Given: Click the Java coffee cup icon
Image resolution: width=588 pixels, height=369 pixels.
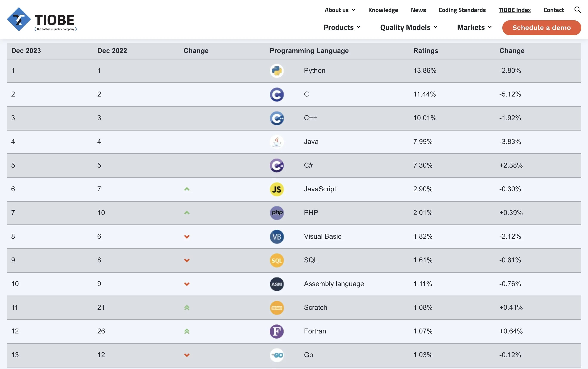Looking at the screenshot, I should [x=277, y=142].
